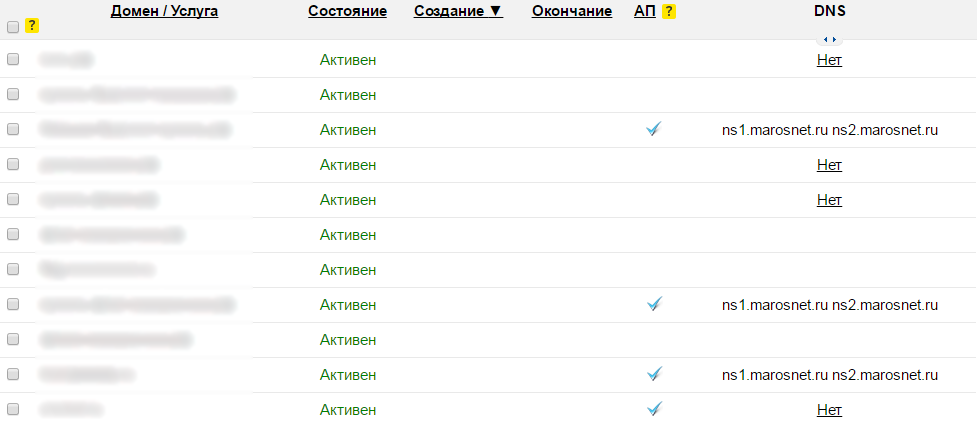Click ns1.marosnet.ru DNS entry in the third row
The height and width of the screenshot is (423, 977).
coord(775,130)
